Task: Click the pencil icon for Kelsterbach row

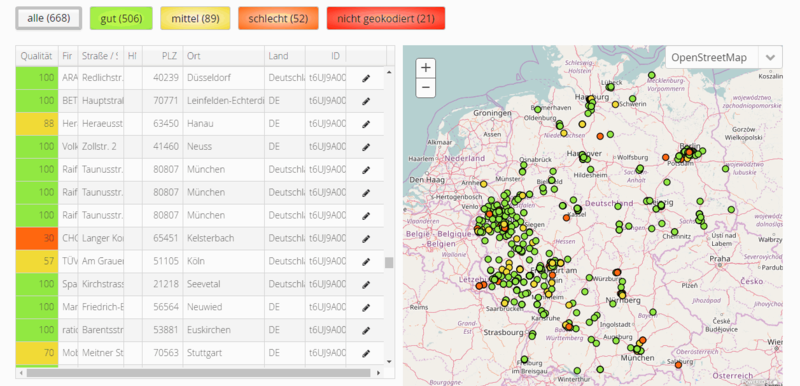Action: [x=366, y=239]
